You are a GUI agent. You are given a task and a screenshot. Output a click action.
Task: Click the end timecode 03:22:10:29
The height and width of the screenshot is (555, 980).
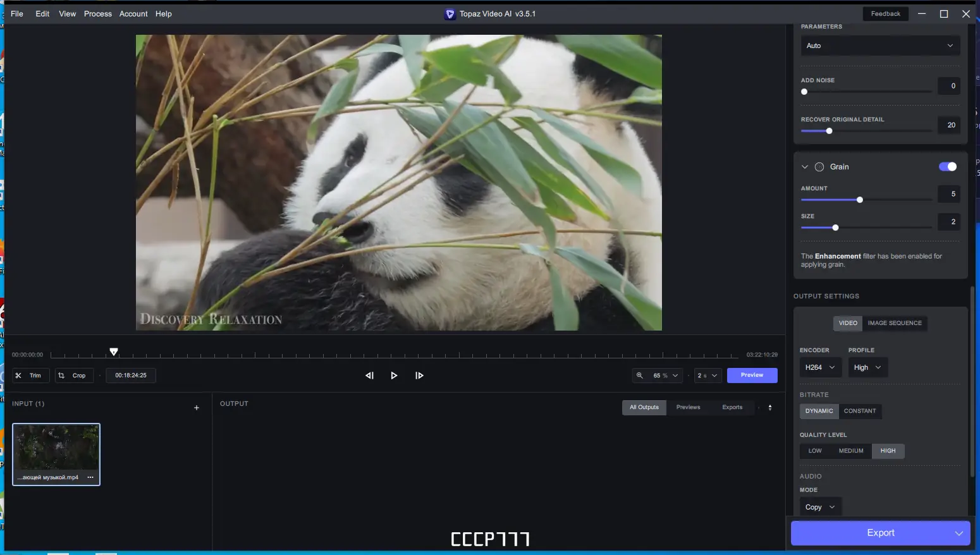click(x=762, y=355)
